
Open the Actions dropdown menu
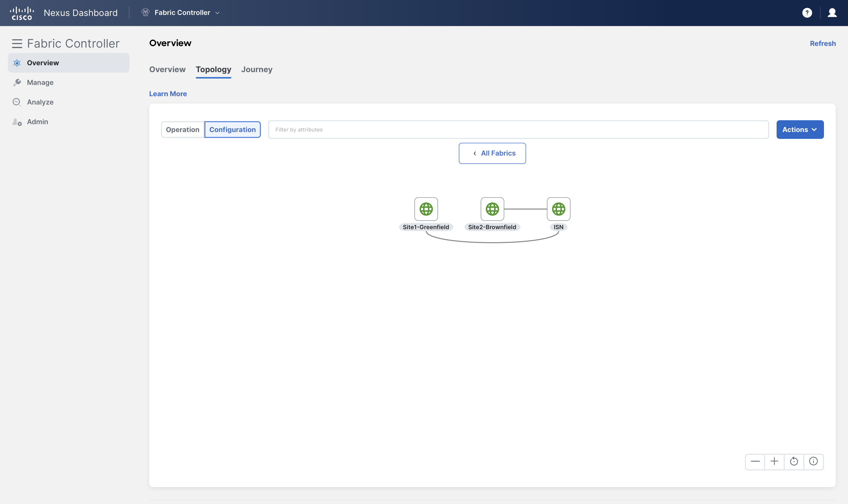pyautogui.click(x=800, y=129)
